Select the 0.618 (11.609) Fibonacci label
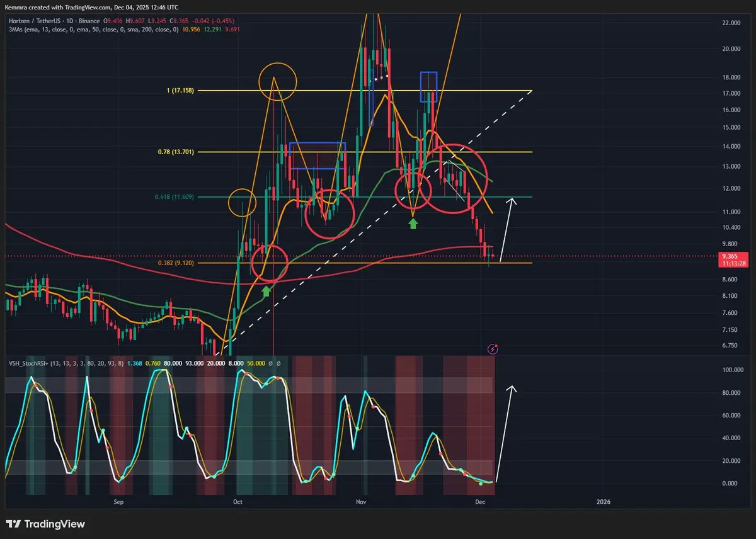The height and width of the screenshot is (539, 756). [175, 197]
